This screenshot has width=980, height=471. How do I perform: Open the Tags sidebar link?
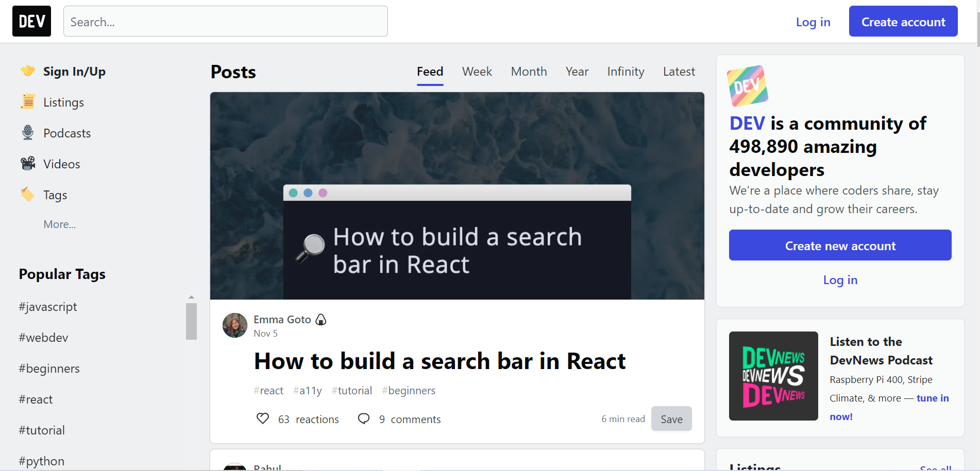[55, 195]
